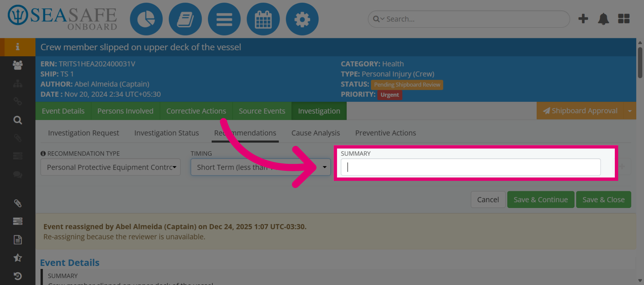The image size is (644, 285).
Task: Select the bright paperclip attachments icon
Action: pos(17,203)
